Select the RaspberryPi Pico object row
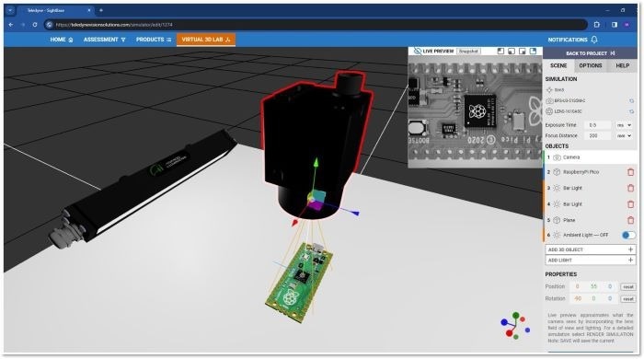Image resolution: width=644 pixels, height=359 pixels. click(x=591, y=172)
